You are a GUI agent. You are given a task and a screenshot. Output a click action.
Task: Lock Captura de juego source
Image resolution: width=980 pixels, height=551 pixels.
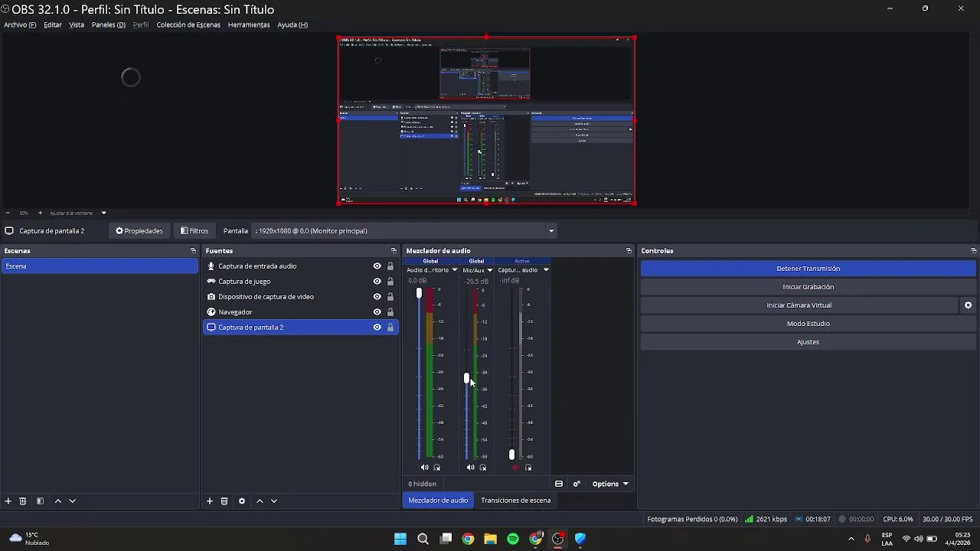tap(390, 282)
